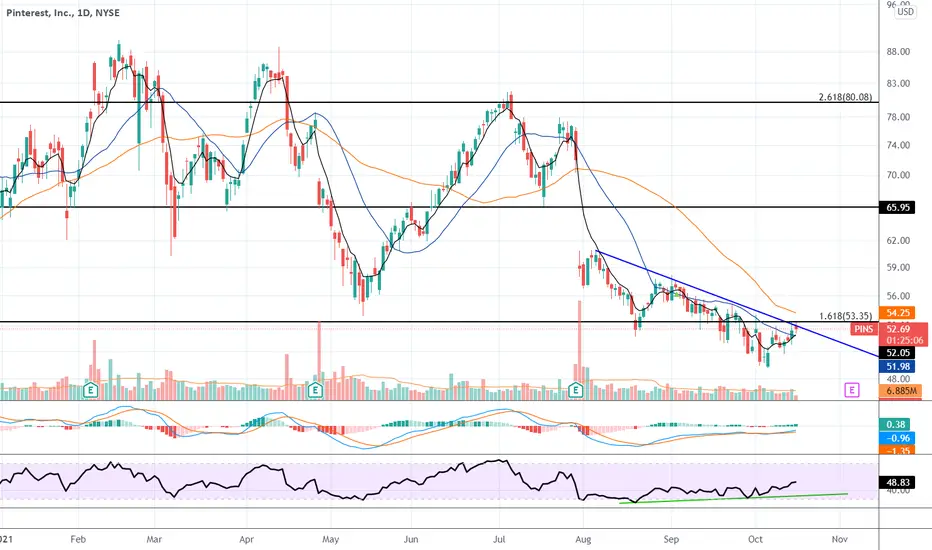This screenshot has width=932, height=550.
Task: Click the 48.83 RSI value label
Action: point(897,482)
